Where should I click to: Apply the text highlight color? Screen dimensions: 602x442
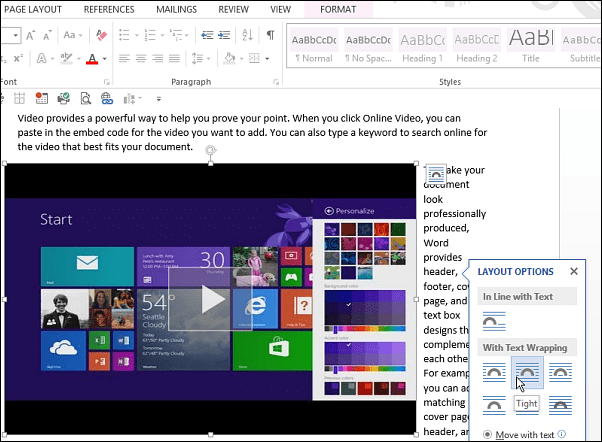pos(66,58)
